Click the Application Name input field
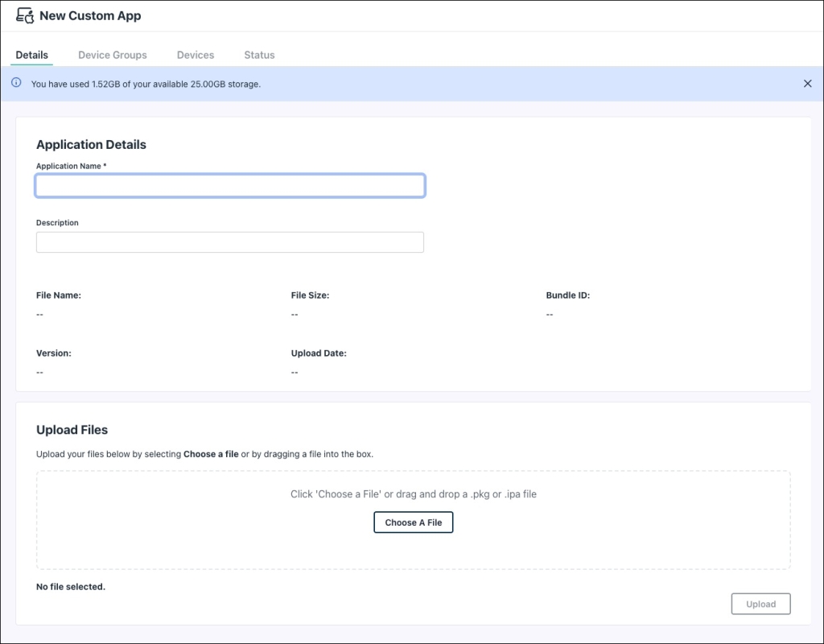 [230, 185]
